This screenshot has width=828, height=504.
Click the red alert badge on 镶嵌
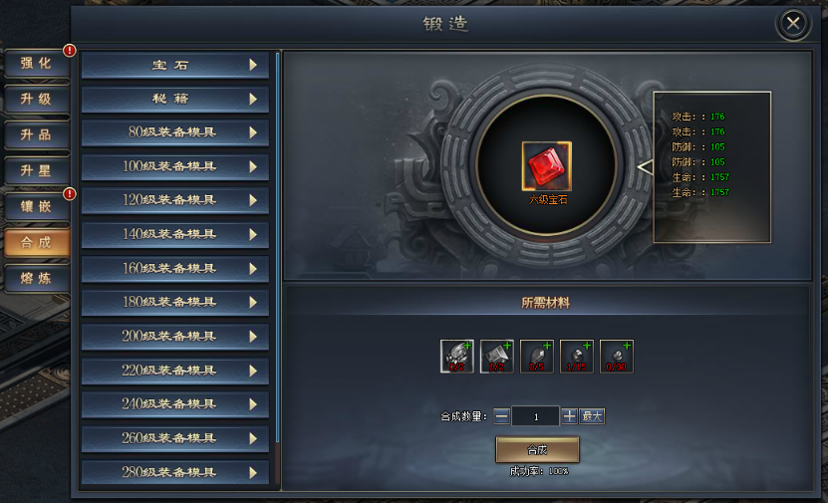point(69,194)
